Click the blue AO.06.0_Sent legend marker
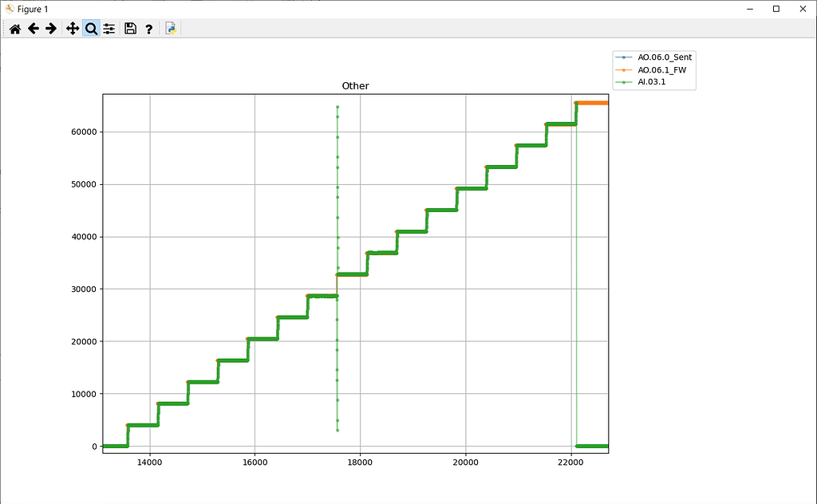The width and height of the screenshot is (817, 504). pos(624,57)
